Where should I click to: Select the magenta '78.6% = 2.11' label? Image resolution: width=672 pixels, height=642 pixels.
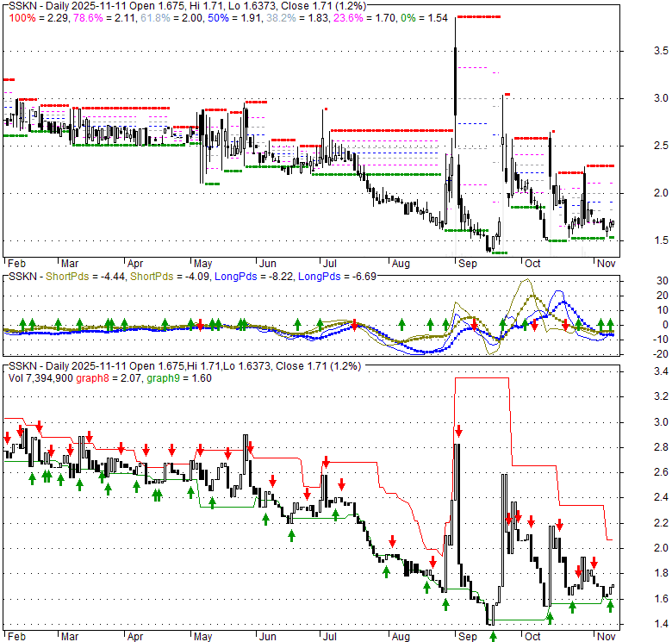click(x=105, y=18)
